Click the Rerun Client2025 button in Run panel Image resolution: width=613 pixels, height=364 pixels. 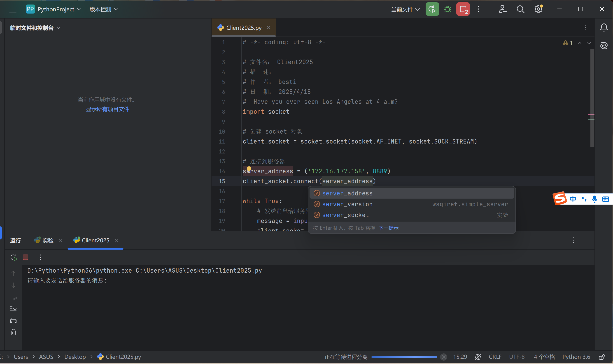pos(14,257)
